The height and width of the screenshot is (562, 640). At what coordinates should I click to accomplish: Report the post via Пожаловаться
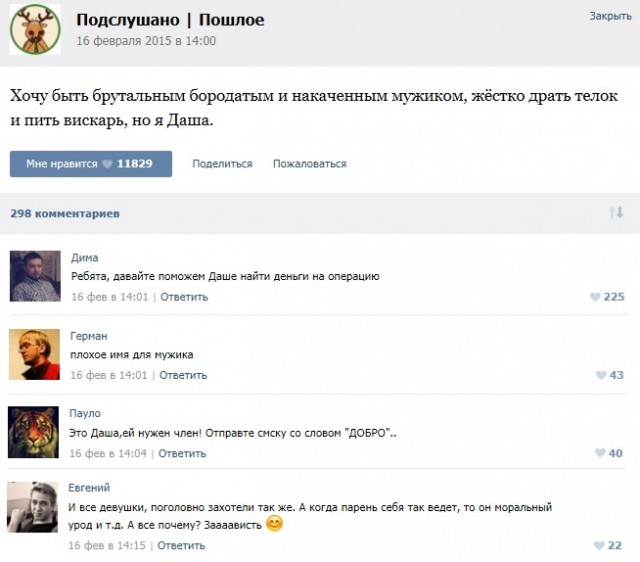coord(310,164)
